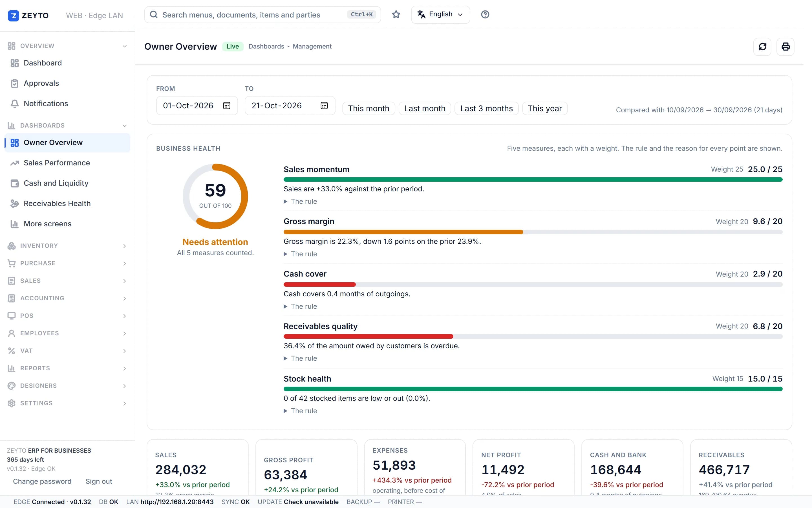Screen dimensions: 812x508
Task: Click the favorites star icon
Action: pos(396,14)
